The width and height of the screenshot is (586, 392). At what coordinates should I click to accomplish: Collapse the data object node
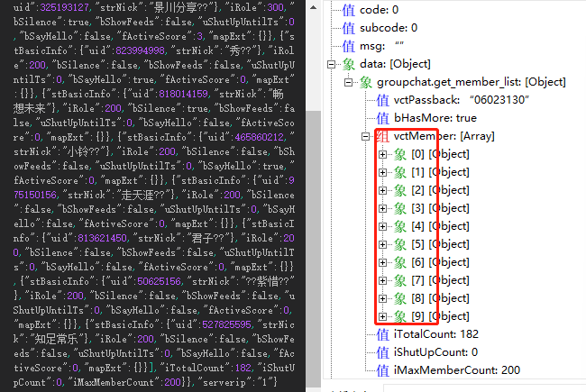[x=331, y=64]
